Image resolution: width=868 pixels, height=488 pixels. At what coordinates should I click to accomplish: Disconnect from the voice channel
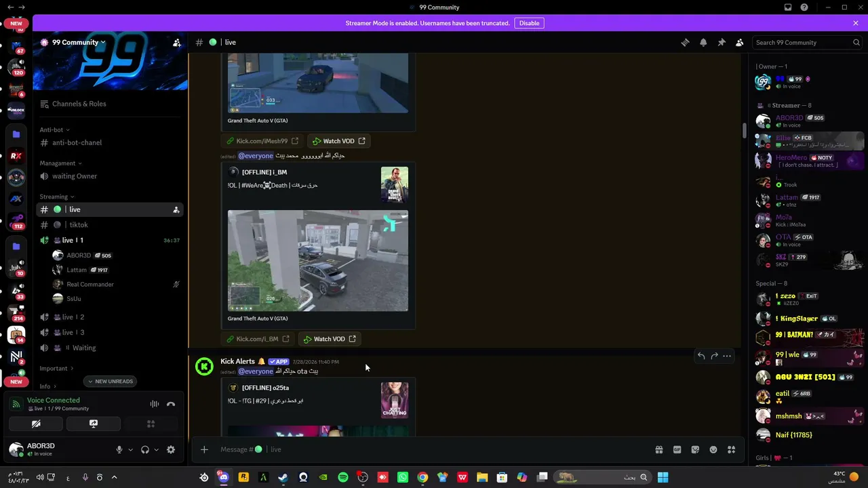click(x=171, y=404)
